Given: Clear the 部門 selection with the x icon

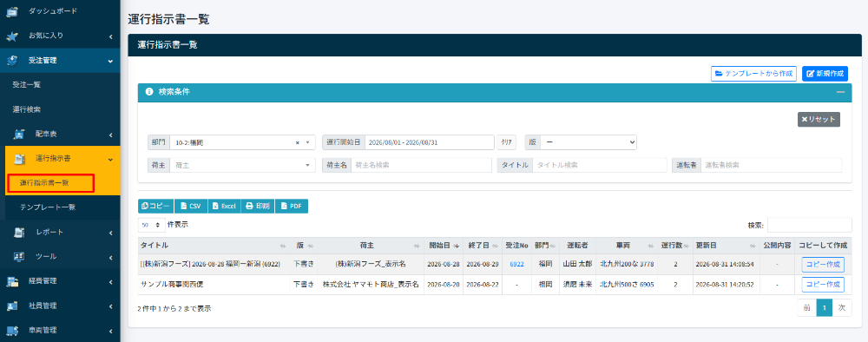Looking at the screenshot, I should (x=297, y=142).
